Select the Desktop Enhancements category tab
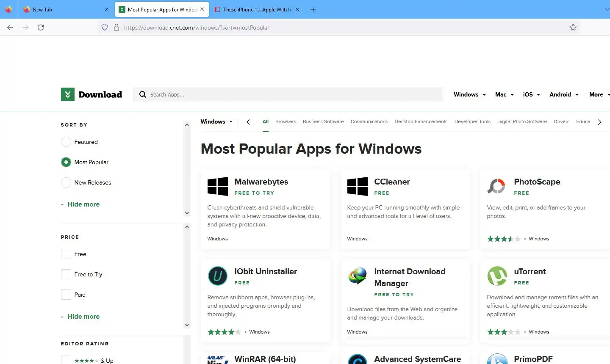Screen dimensions: 610x364 421,121
